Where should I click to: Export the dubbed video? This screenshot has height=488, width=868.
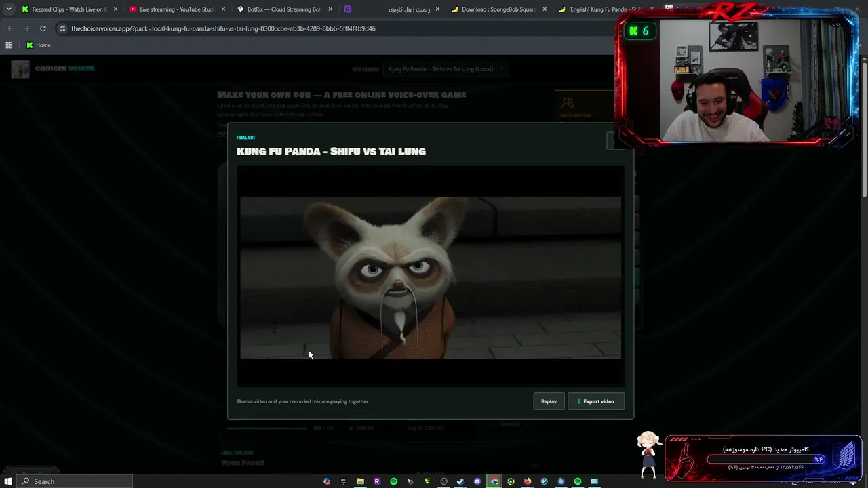pos(596,401)
